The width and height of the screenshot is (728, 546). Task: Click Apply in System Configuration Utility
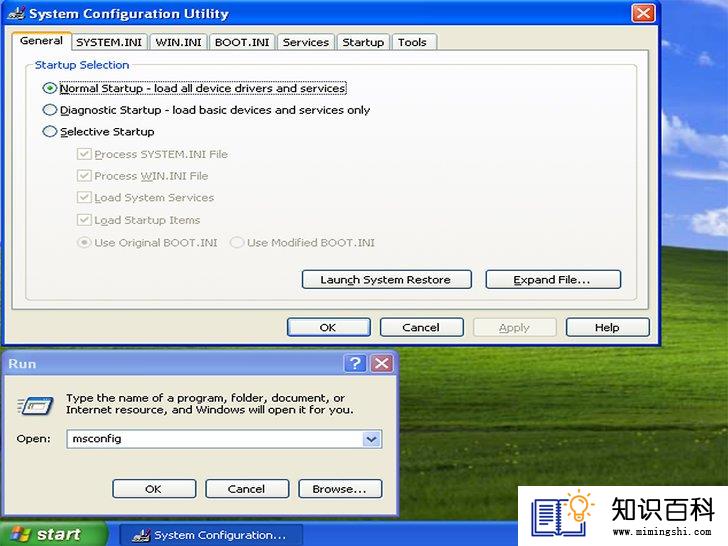(x=514, y=327)
